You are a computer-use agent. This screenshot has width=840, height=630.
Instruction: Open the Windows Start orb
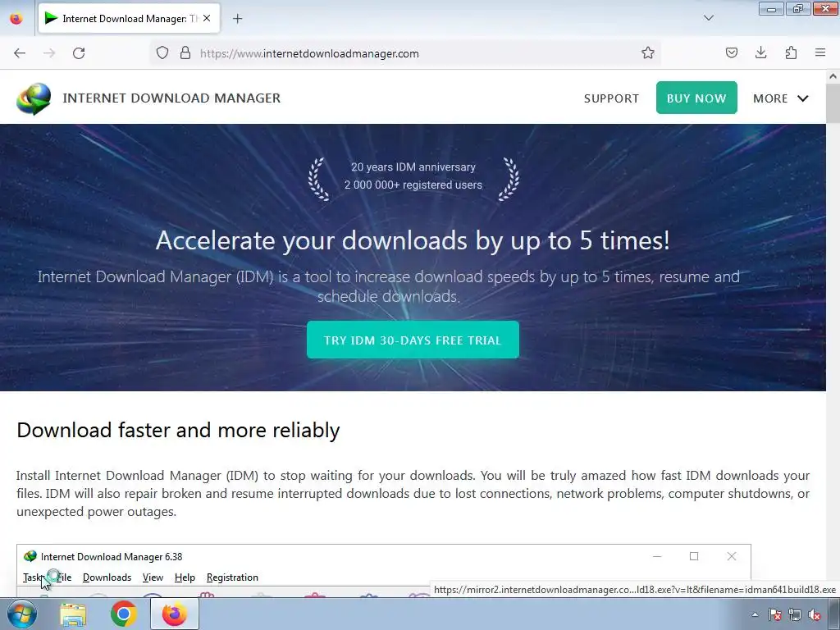click(x=22, y=614)
